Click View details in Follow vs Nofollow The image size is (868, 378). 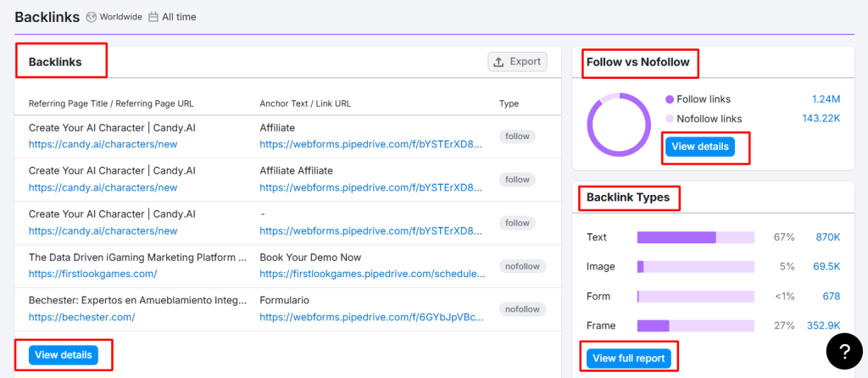coord(700,147)
